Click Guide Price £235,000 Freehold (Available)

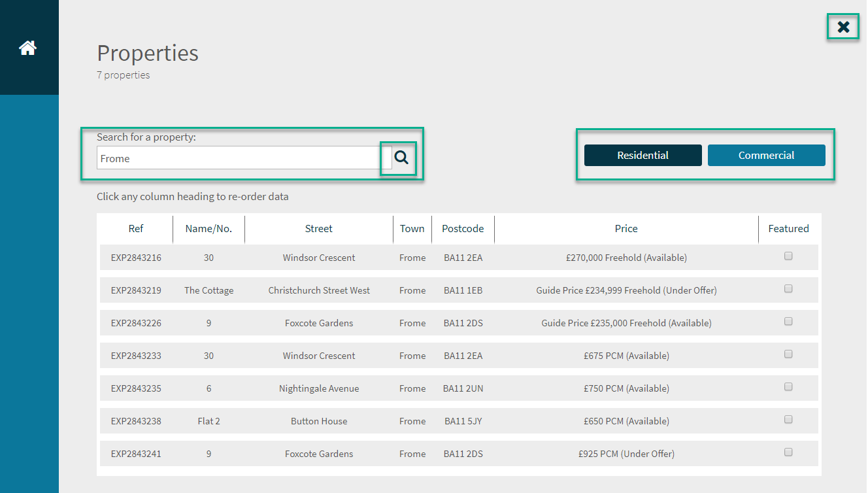coord(626,323)
